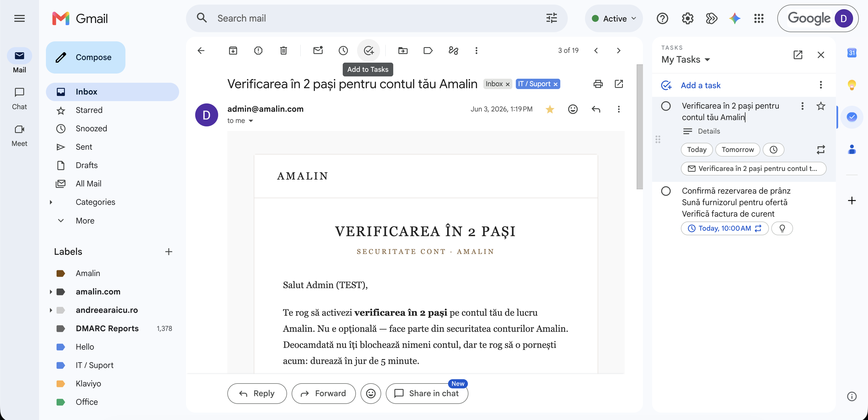Open the Active status dropdown
Viewport: 868px width, 420px height.
614,18
